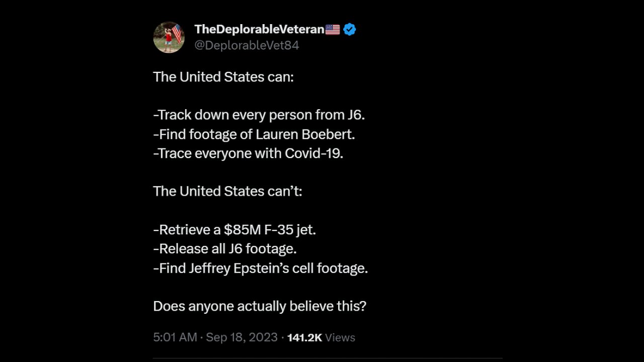Open the TheDeplorableVeteran display name link
The height and width of the screenshot is (362, 644).
click(x=259, y=30)
